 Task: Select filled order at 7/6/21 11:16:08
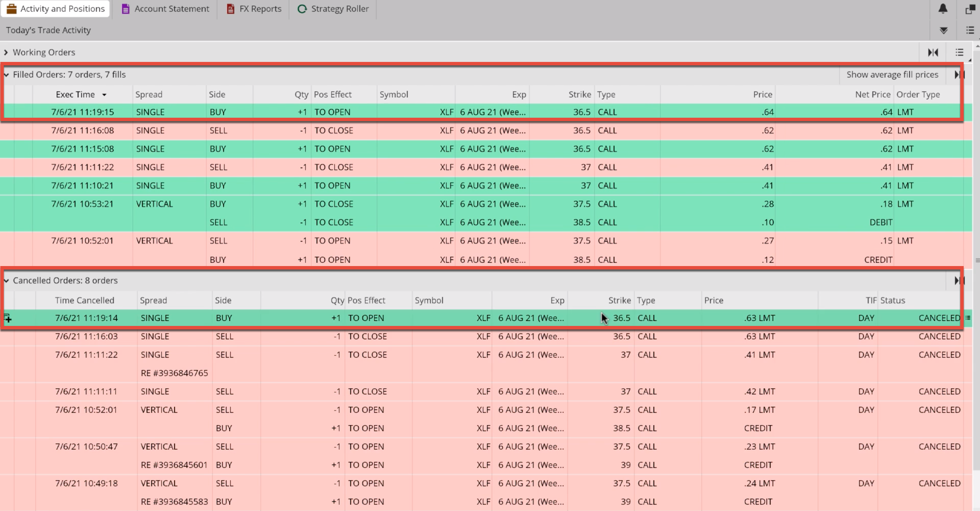pyautogui.click(x=486, y=131)
